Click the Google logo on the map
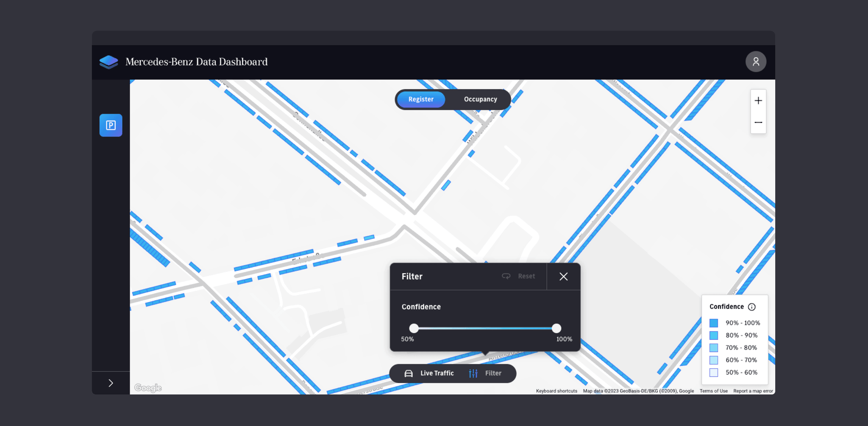 pyautogui.click(x=148, y=388)
